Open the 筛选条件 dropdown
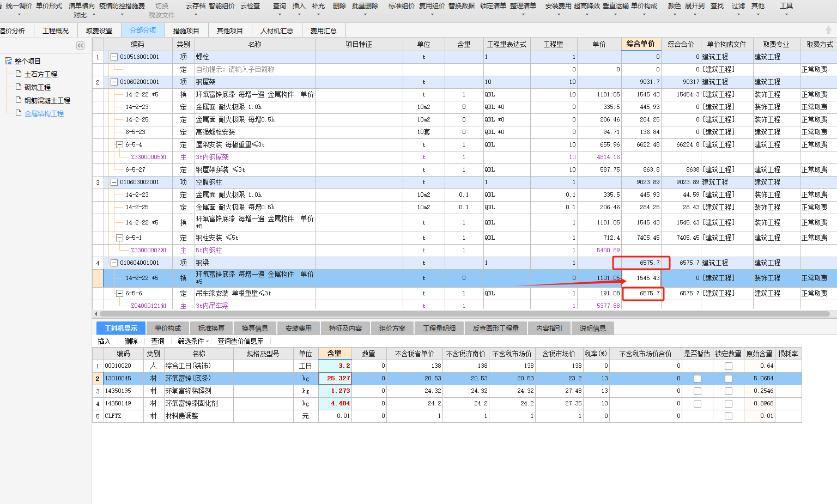 click(193, 341)
